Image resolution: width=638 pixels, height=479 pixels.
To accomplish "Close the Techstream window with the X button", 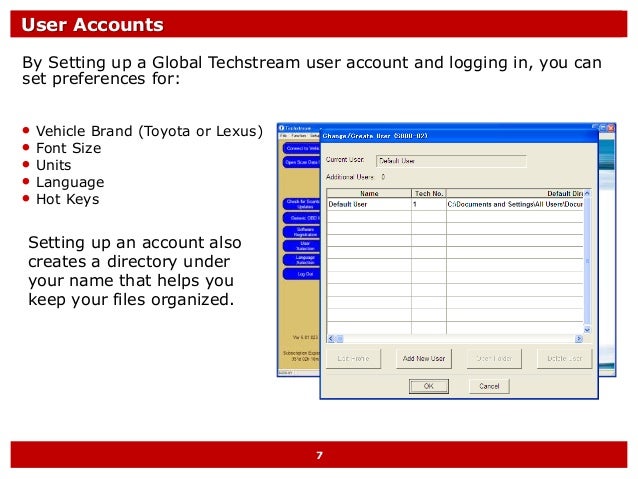I will point(611,128).
